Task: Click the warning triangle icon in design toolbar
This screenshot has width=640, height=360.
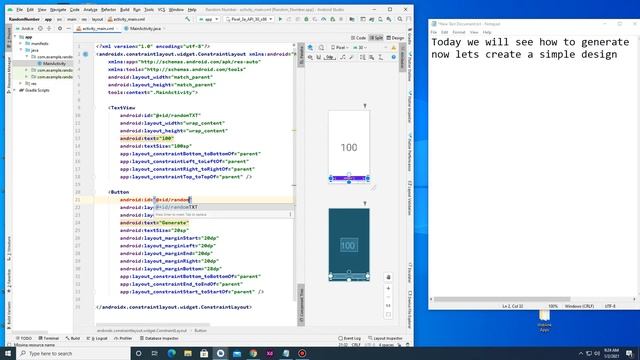Action: coord(394,48)
